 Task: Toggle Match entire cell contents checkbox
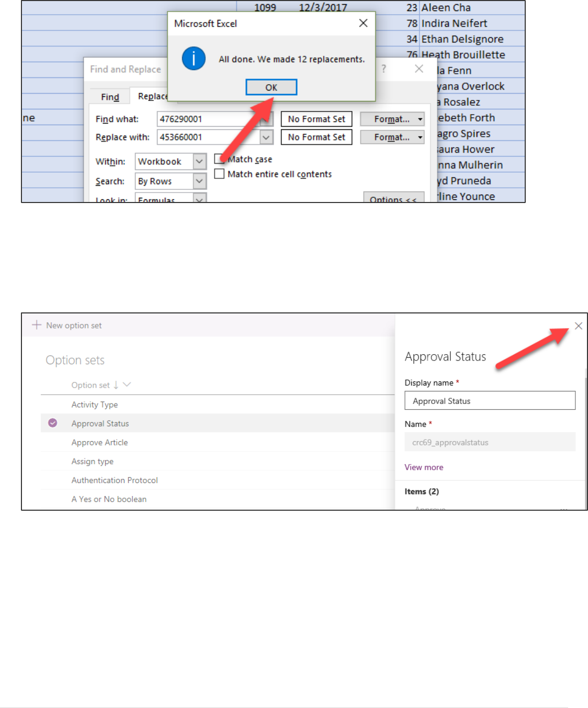[x=220, y=174]
